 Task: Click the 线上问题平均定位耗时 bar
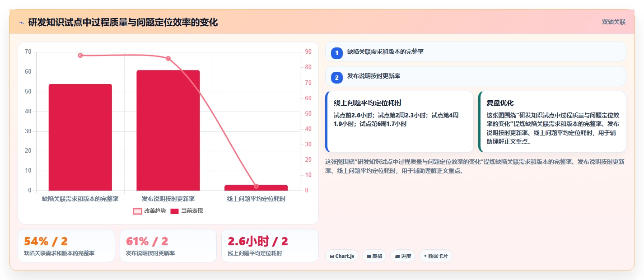click(x=256, y=187)
